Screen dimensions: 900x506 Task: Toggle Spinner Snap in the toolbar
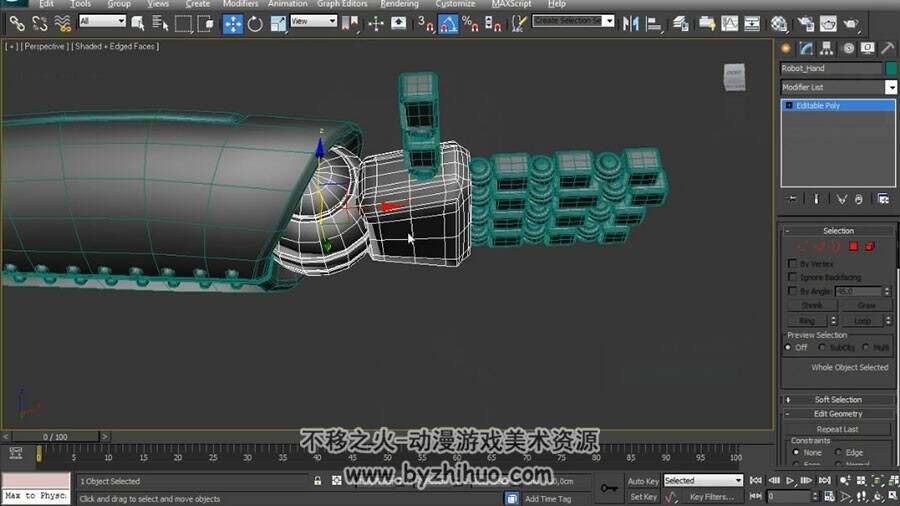493,24
